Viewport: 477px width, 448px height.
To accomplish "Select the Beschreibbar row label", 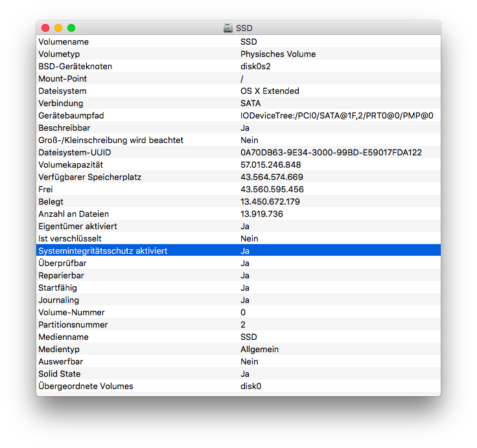I will tap(64, 128).
